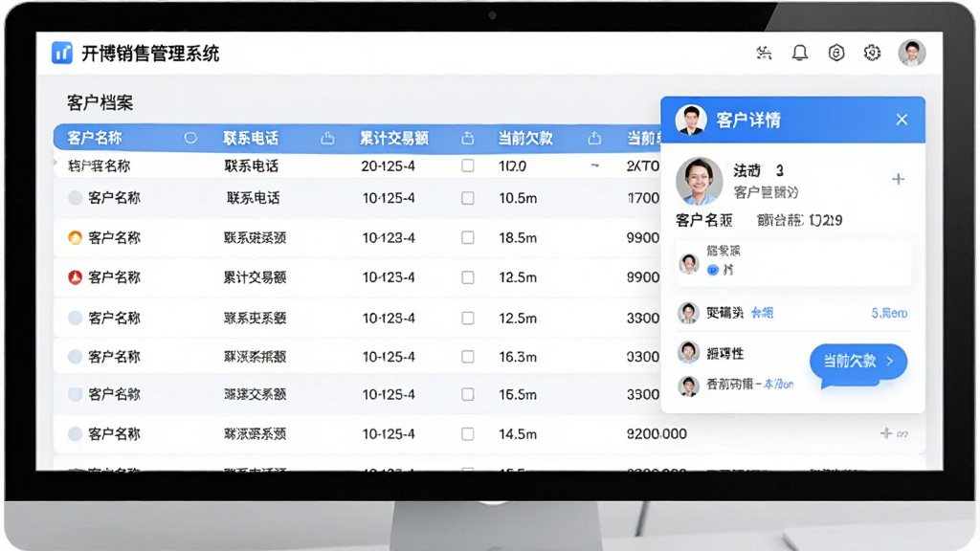The image size is (980, 551).
Task: Click the blue 当前欠款 button in the detail panel
Action: (x=858, y=361)
